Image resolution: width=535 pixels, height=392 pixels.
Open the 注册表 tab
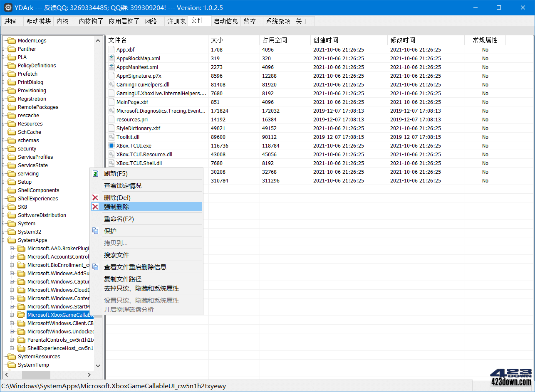[176, 21]
